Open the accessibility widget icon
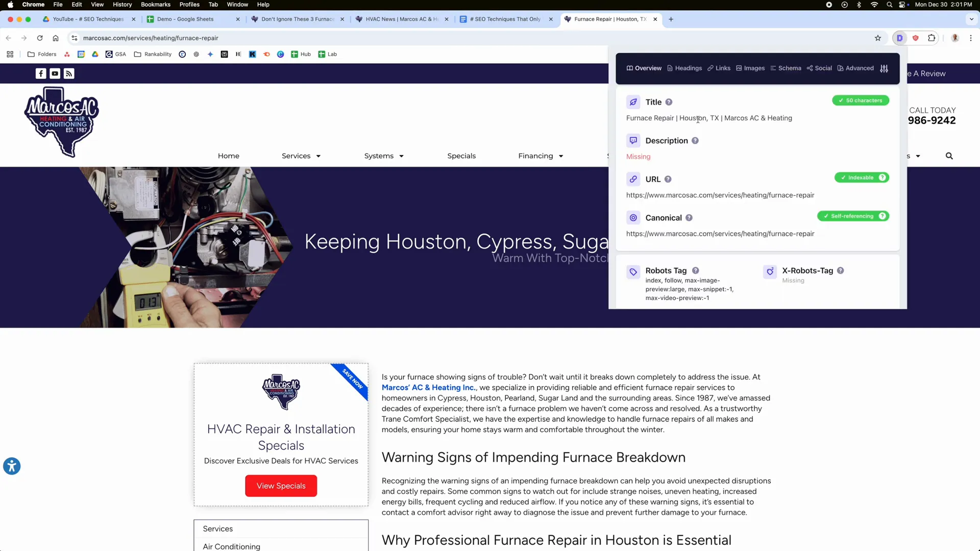Screen dimensions: 980x551 (12, 466)
